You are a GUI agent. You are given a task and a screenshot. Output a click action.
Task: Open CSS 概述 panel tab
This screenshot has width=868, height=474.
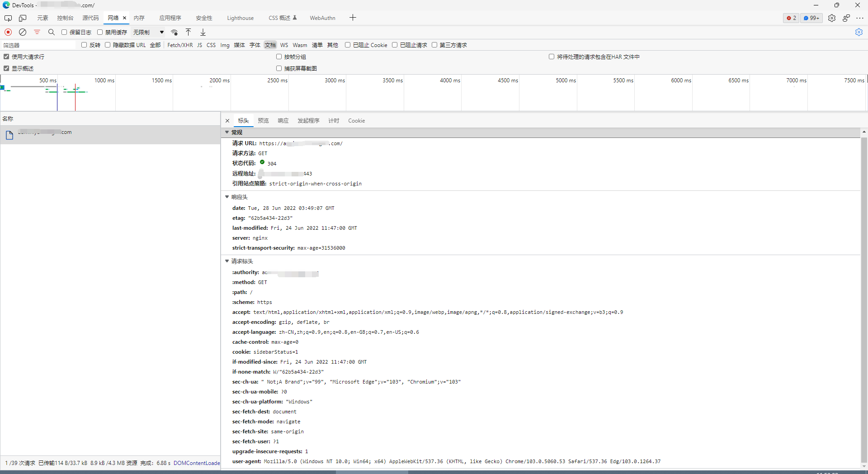click(283, 18)
